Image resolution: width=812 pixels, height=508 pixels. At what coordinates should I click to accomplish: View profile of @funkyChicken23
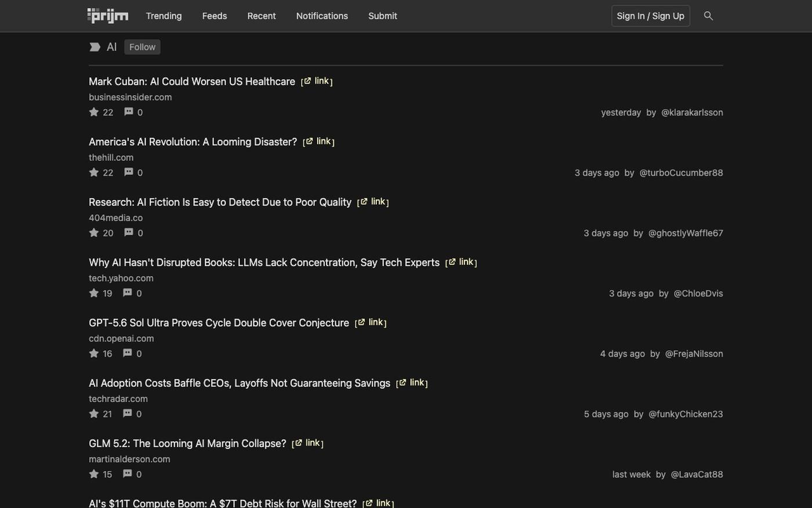tap(686, 414)
